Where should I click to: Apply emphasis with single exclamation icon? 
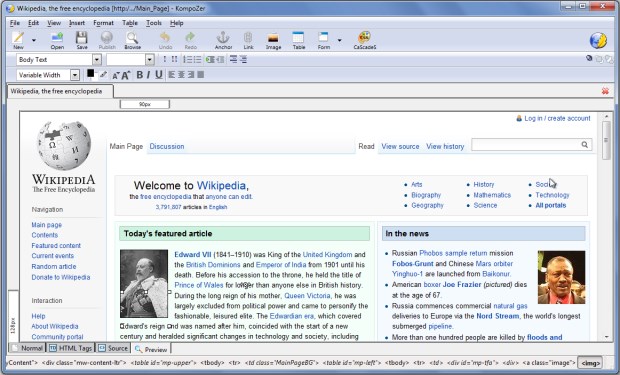point(165,59)
